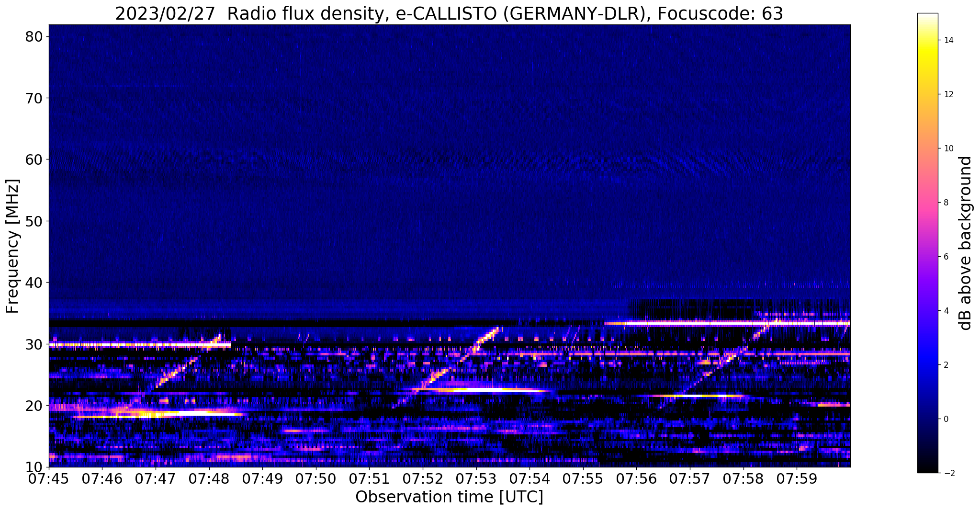980x511 pixels.
Task: Click the 10 tick on the frequency axis
Action: point(34,467)
